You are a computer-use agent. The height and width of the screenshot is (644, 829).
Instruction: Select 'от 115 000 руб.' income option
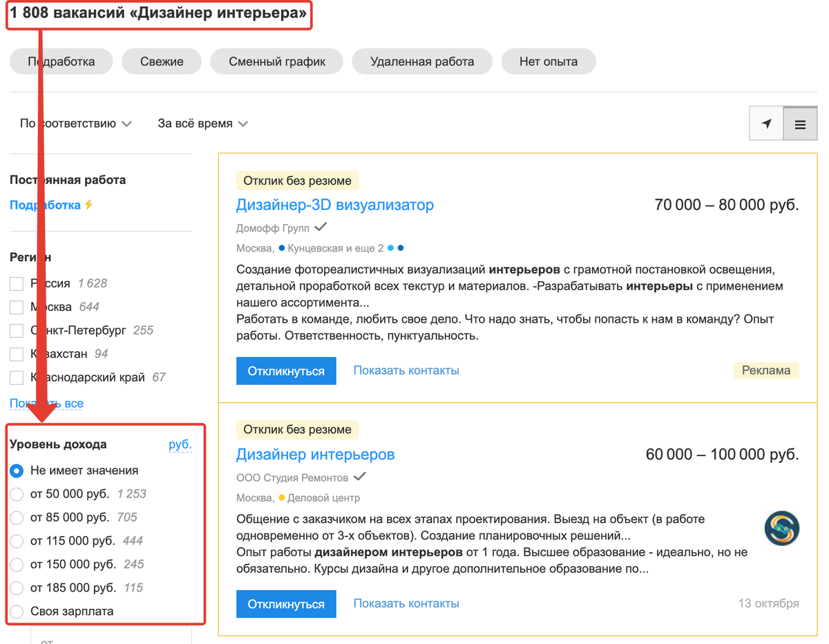17,541
